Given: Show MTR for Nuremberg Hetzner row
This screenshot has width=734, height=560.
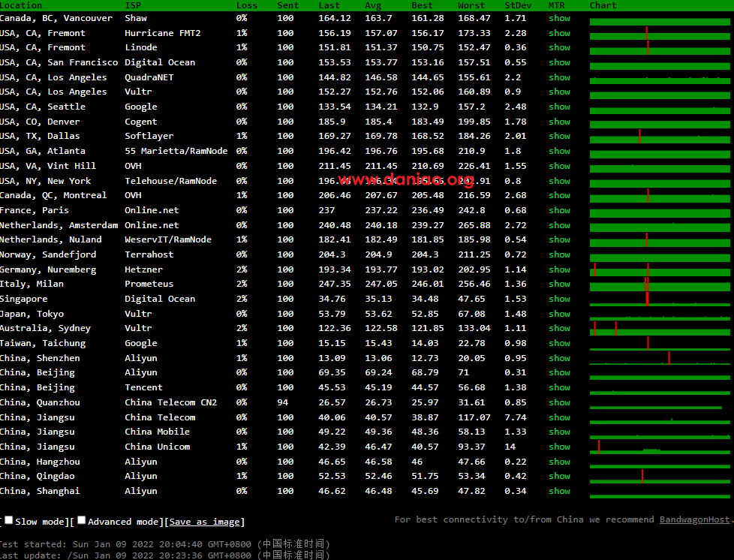Looking at the screenshot, I should (559, 269).
